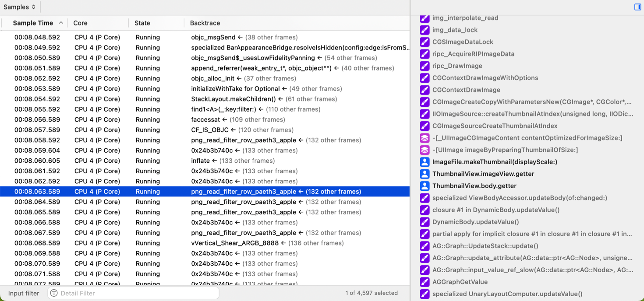The width and height of the screenshot is (644, 301).
Task: Select the StackLayout.makeChildren() sample row
Action: [x=205, y=99]
